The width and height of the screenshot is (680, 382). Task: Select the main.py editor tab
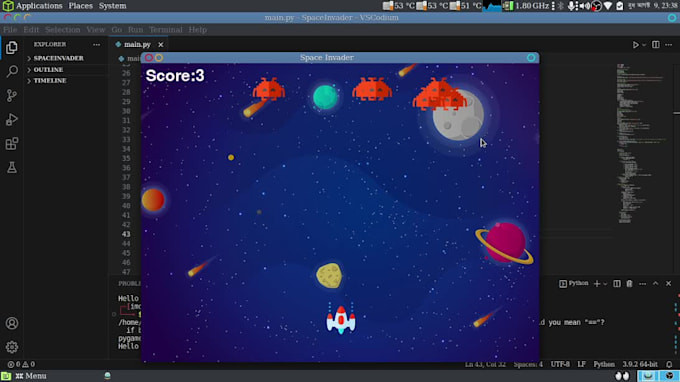(137, 44)
